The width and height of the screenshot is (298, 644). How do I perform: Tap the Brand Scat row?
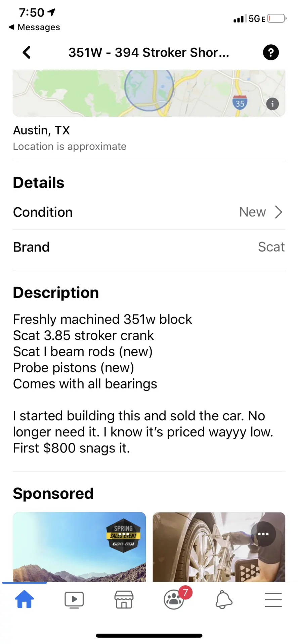point(149,247)
